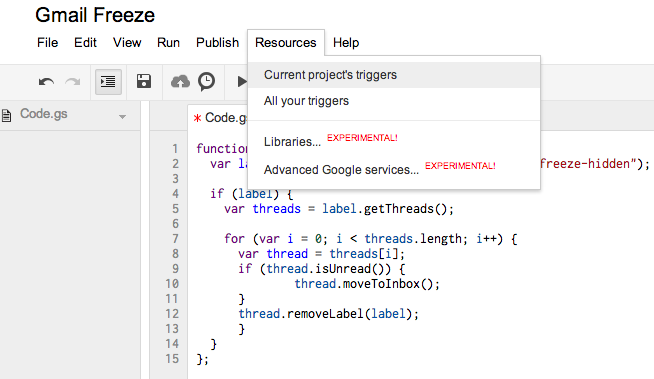Open the Help menu
This screenshot has height=379, width=654.
[x=346, y=43]
